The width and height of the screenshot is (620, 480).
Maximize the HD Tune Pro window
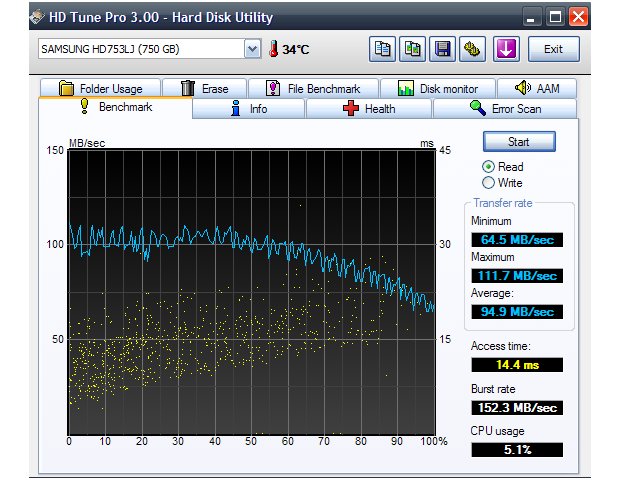[x=555, y=17]
